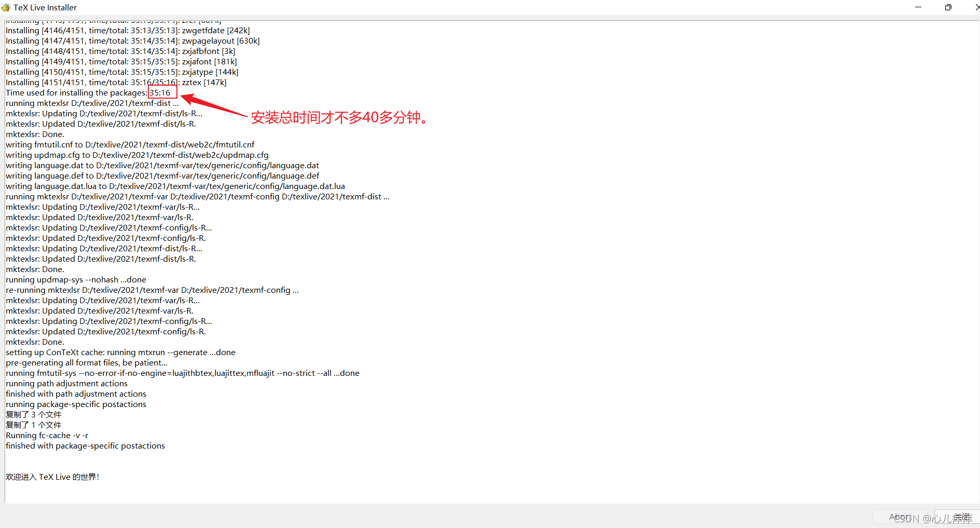This screenshot has width=980, height=528.
Task: Restore down the TeX Live Installer window
Action: [x=948, y=7]
